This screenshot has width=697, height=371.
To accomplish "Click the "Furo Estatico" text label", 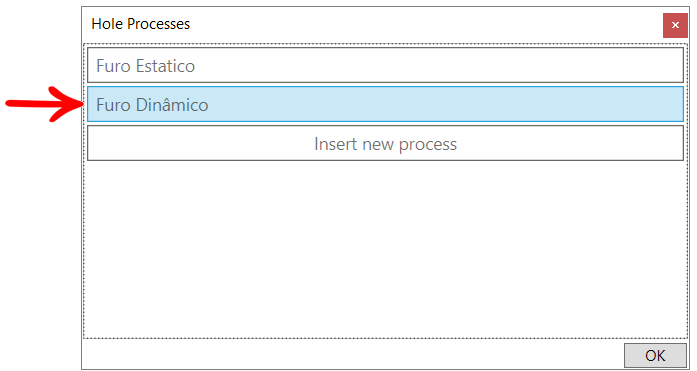I will pyautogui.click(x=145, y=66).
